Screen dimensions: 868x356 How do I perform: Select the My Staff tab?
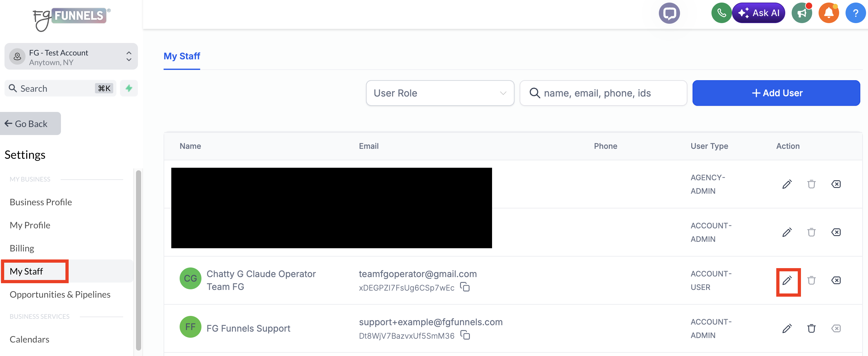pyautogui.click(x=182, y=56)
